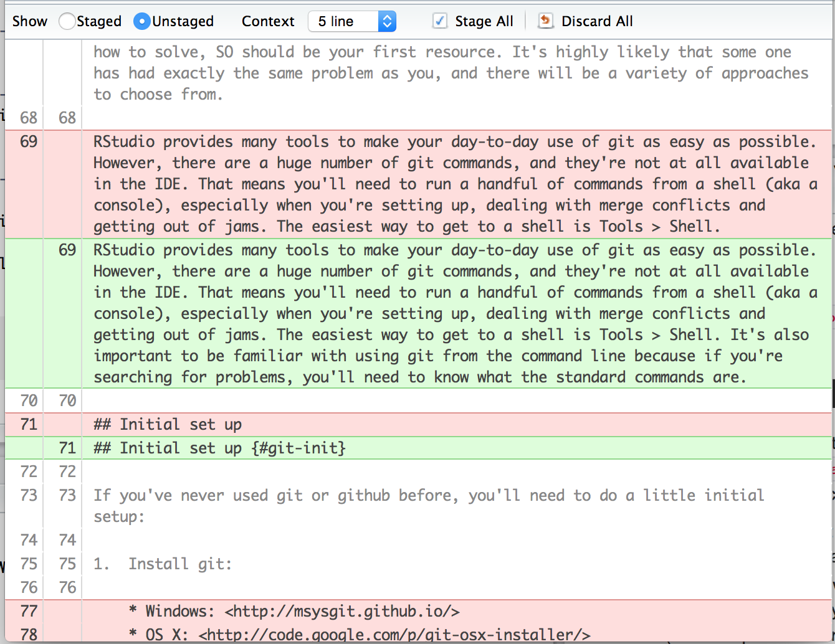Select added line '## Initial set up {#git-init}'
The image size is (835, 644).
click(x=219, y=448)
